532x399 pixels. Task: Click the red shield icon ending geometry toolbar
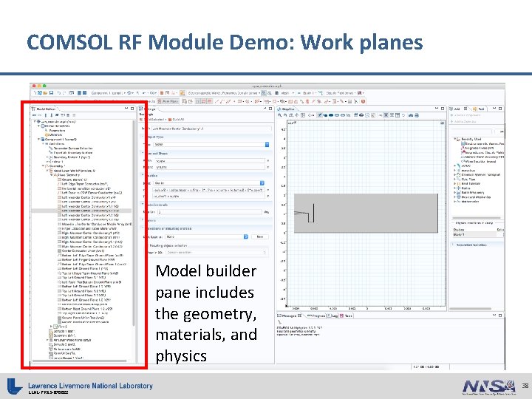tap(363, 101)
